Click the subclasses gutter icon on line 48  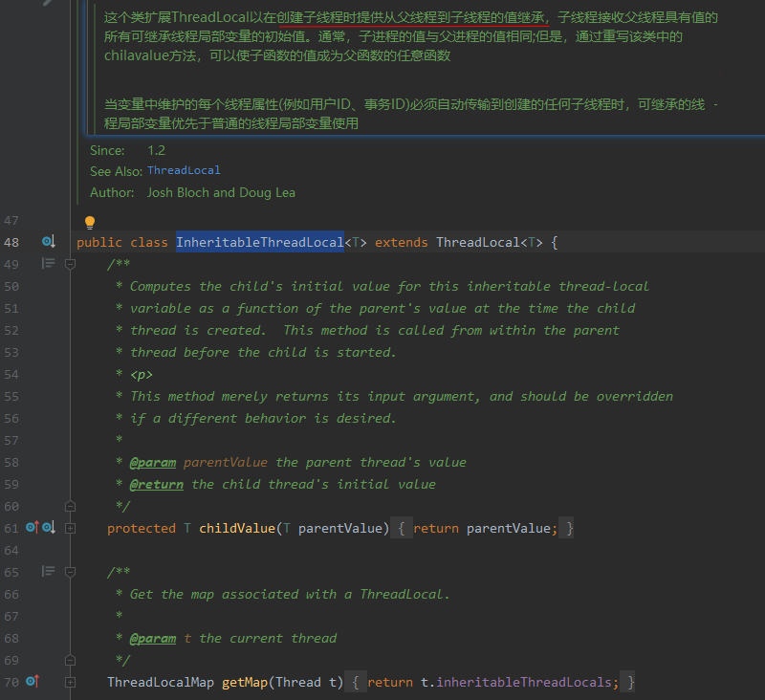(x=49, y=242)
